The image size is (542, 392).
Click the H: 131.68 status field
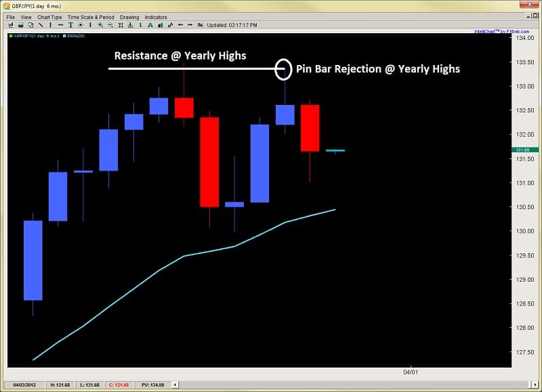[x=60, y=385]
